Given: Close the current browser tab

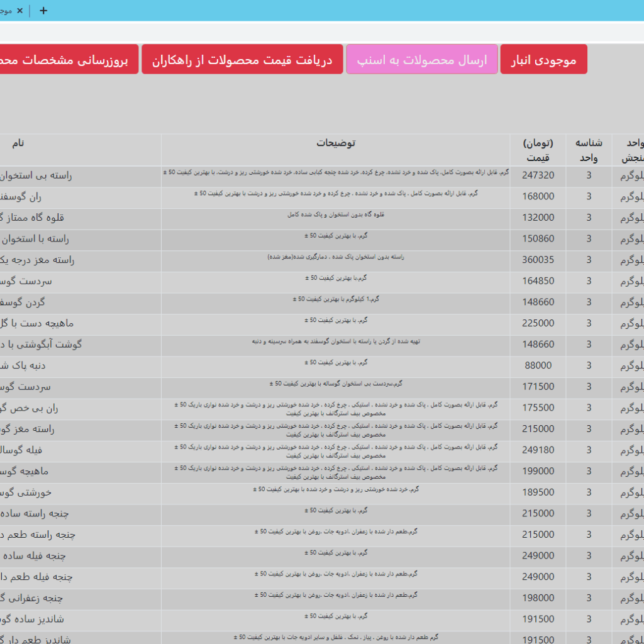Looking at the screenshot, I should [x=19, y=11].
